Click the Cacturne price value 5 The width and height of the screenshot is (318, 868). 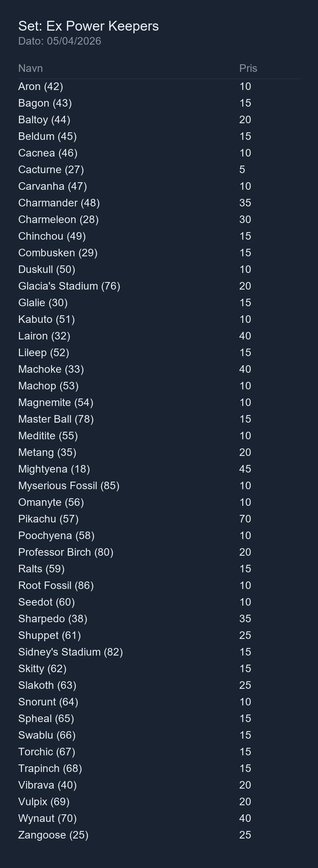pos(242,170)
